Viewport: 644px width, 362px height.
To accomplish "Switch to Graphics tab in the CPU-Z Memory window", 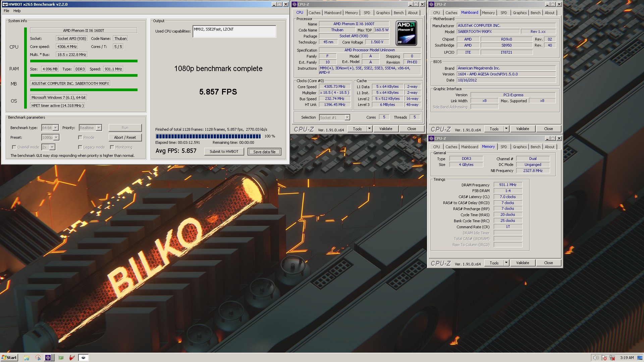I will pos(520,147).
